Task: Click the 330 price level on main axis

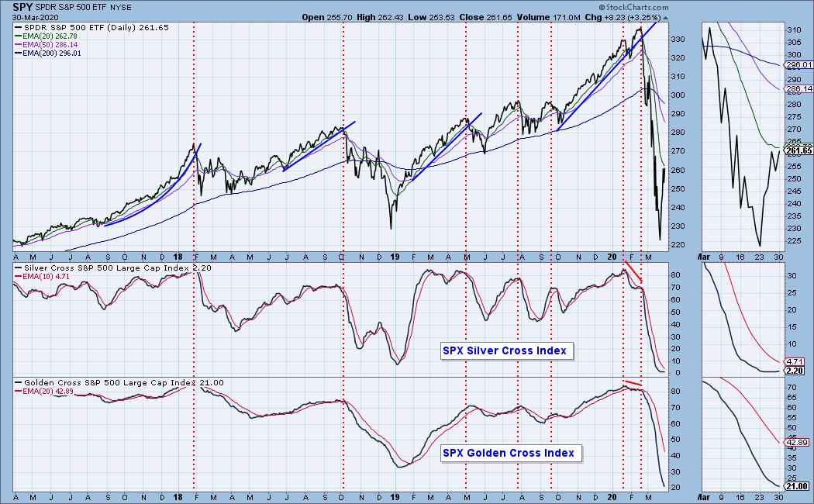Action: tap(677, 39)
